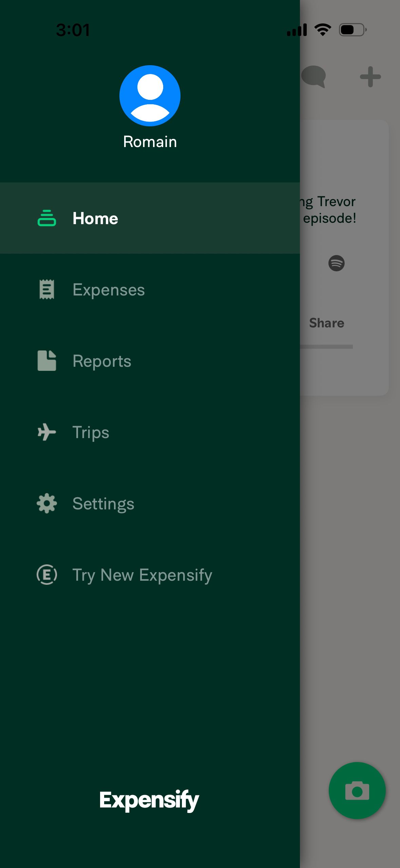This screenshot has width=400, height=868.
Task: Open the Reports section
Action: tap(150, 361)
